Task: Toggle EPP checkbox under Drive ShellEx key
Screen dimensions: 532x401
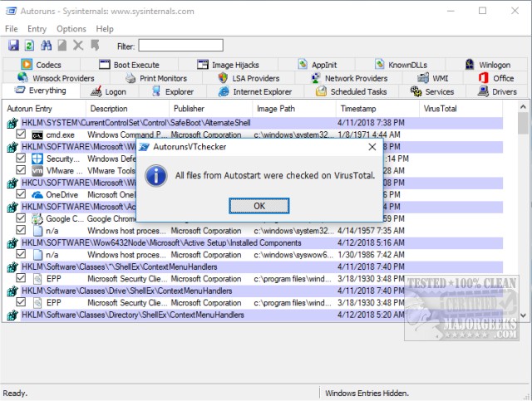Action: (21, 302)
